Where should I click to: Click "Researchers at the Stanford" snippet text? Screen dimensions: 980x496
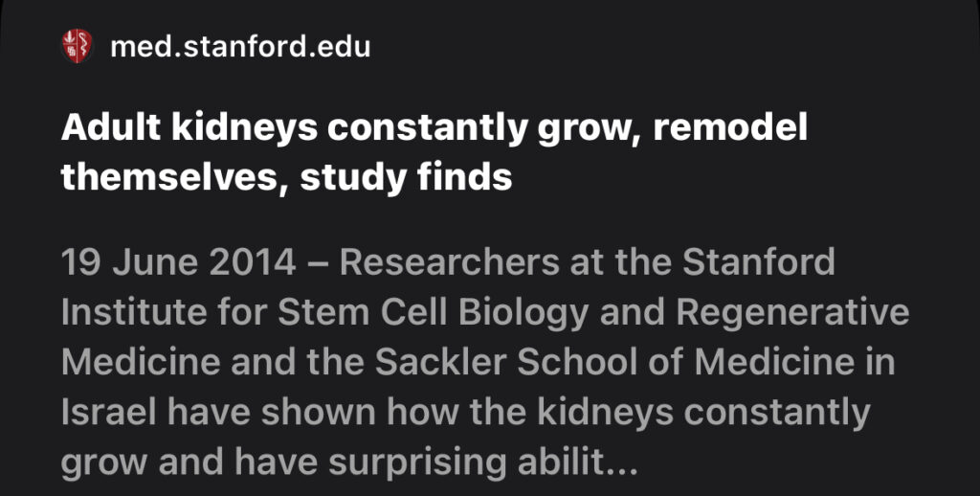click(x=587, y=262)
